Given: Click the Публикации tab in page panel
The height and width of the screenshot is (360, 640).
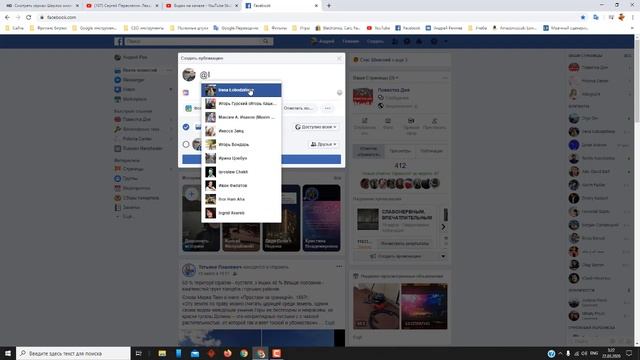Looking at the screenshot, I should 432,151.
